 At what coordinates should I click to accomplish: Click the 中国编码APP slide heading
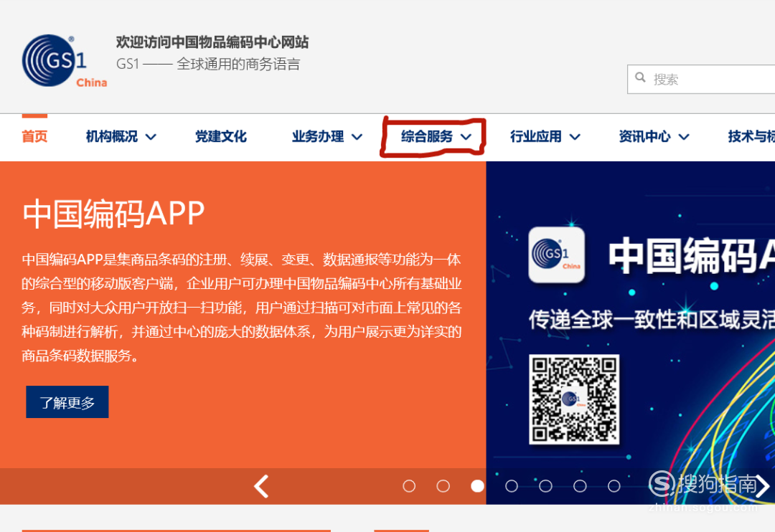pos(113,214)
